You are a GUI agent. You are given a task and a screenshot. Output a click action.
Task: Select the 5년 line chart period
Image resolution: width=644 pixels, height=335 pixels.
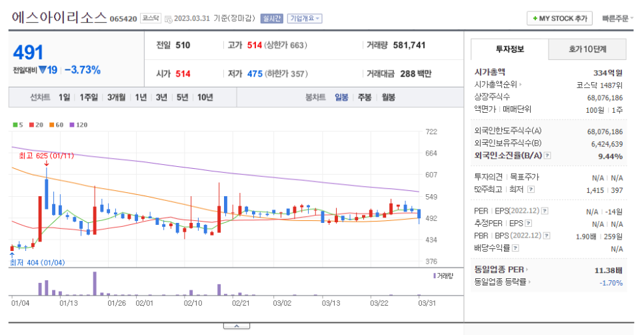(183, 97)
